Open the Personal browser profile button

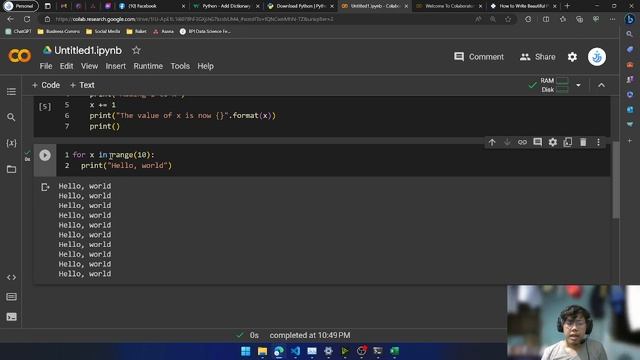point(20,6)
